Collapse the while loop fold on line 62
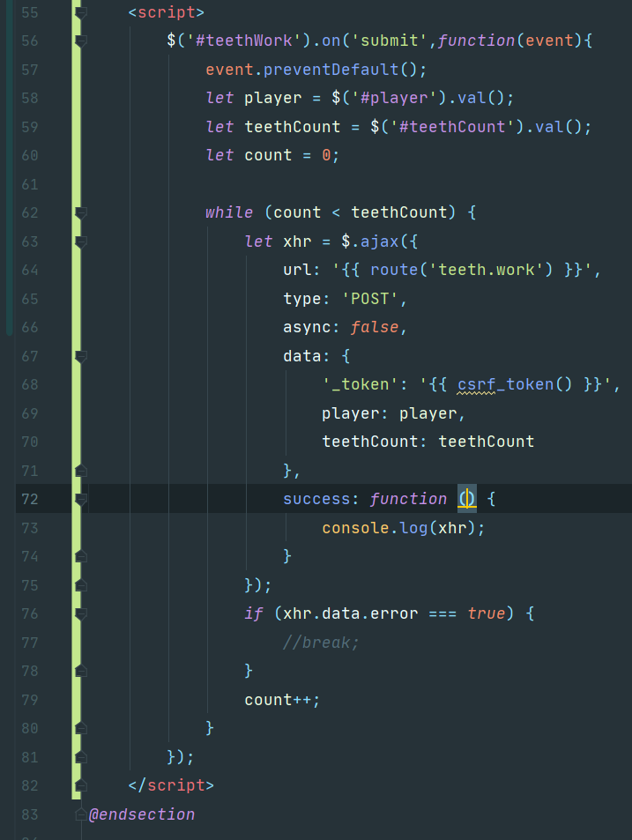This screenshot has height=840, width=632. 81,212
